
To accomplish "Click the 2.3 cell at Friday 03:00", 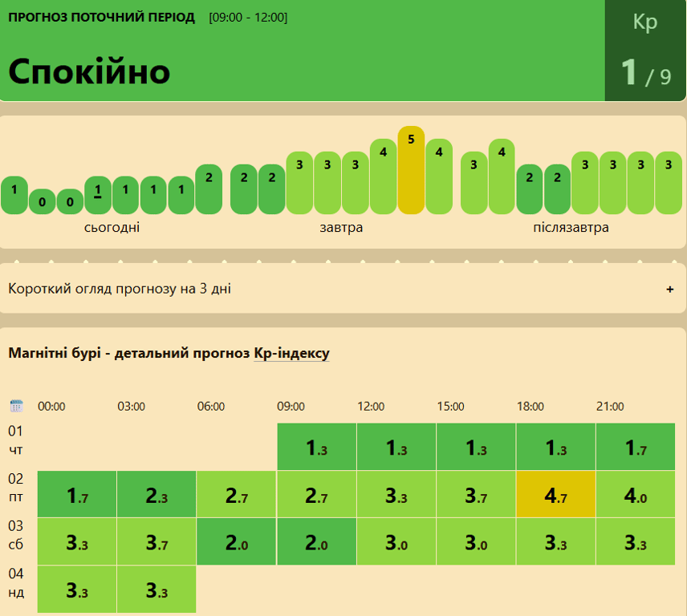I will point(157,494).
